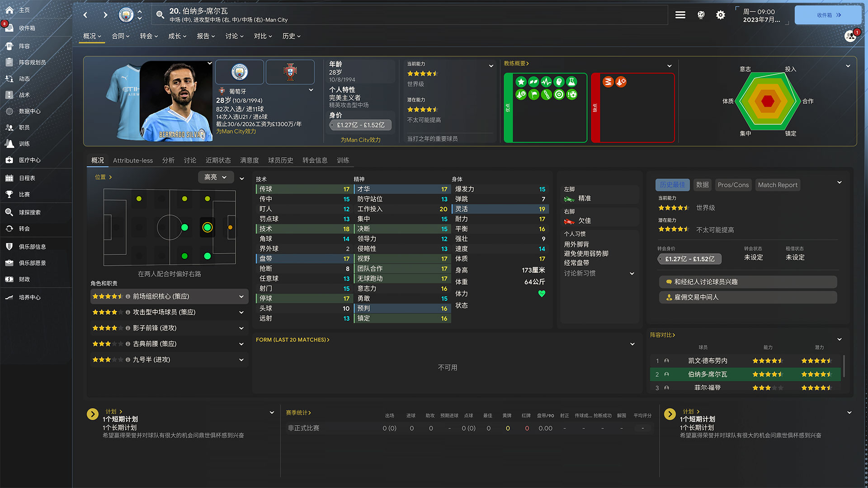Image resolution: width=868 pixels, height=488 pixels.
Task: Open the 概况 overview dropdown menu
Action: click(x=92, y=36)
